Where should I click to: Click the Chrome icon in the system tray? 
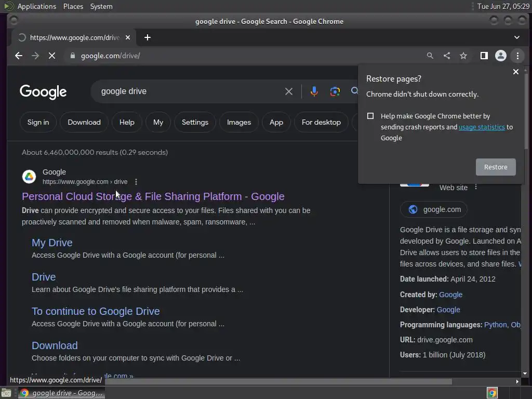coord(492,393)
